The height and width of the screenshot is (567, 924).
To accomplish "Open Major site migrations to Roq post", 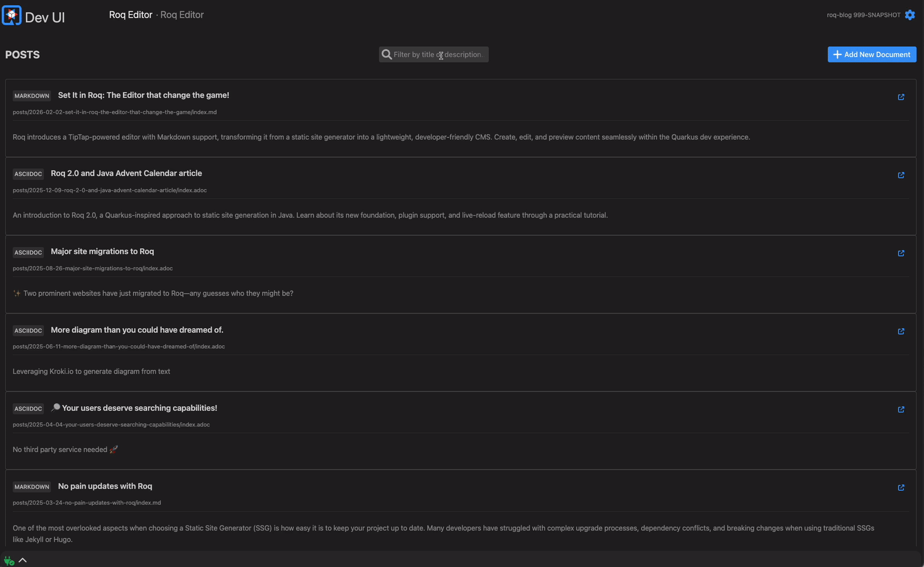I will coord(102,252).
